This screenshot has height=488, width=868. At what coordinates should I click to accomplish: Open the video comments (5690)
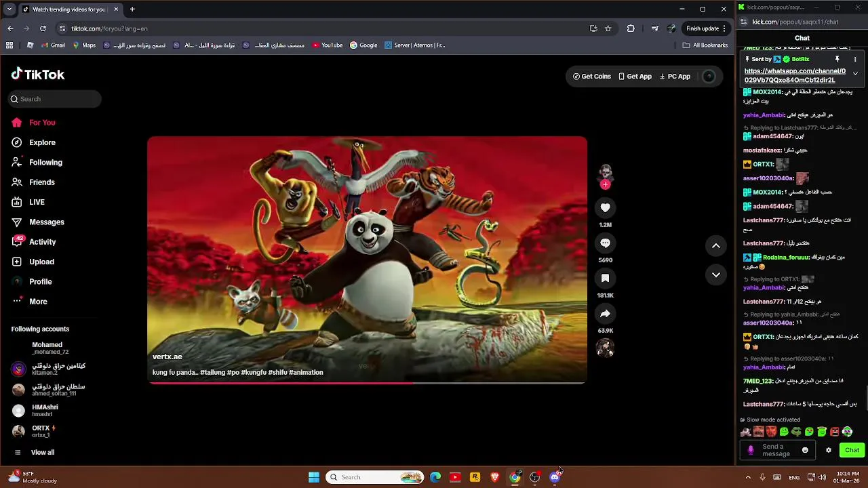pos(605,243)
